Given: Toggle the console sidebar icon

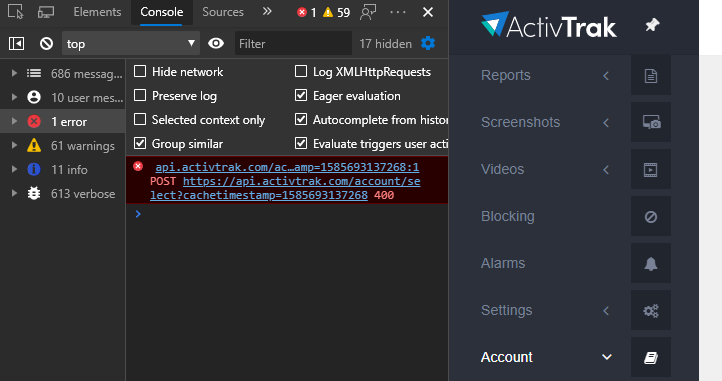Looking at the screenshot, I should (17, 44).
